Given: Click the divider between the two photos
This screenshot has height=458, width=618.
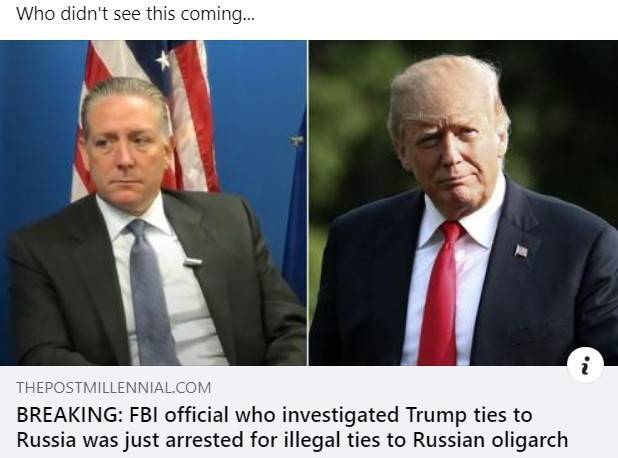Looking at the screenshot, I should click(308, 203).
